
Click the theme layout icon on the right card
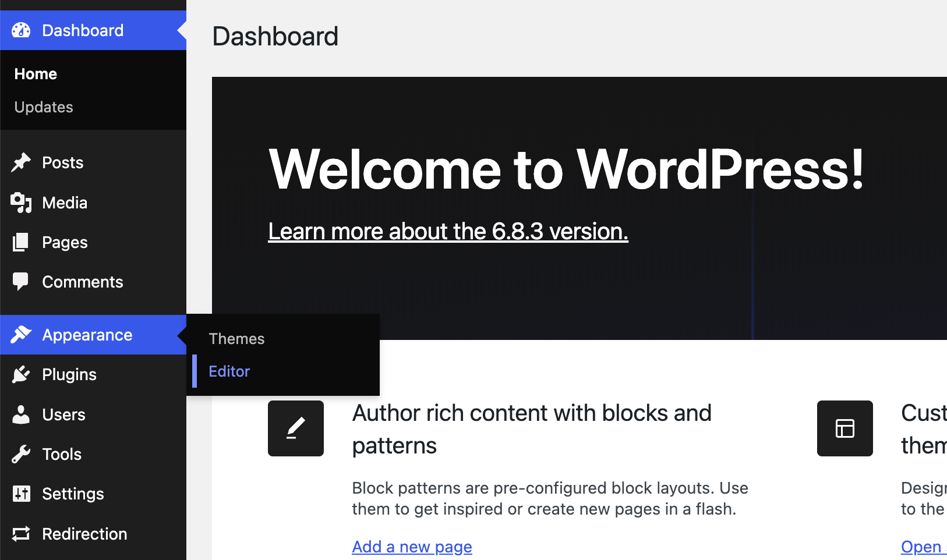844,428
